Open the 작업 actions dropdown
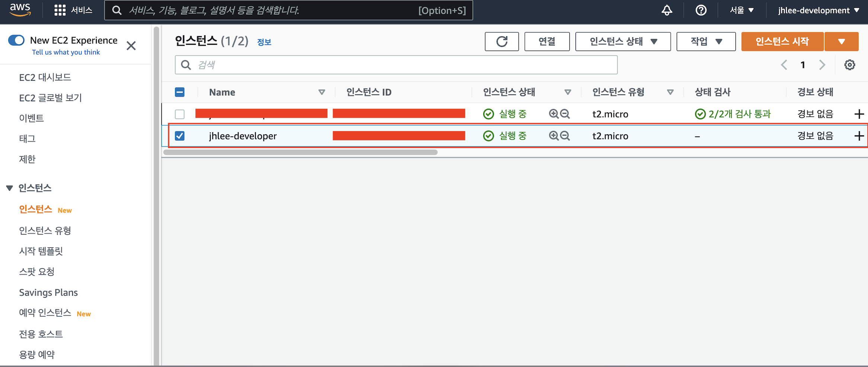Viewport: 868px width, 367px height. (x=706, y=41)
